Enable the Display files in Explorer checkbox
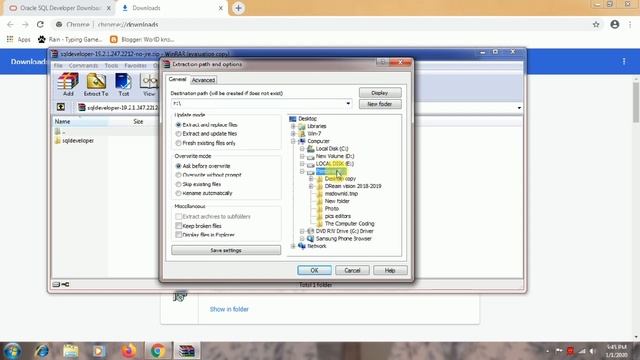The height and width of the screenshot is (360, 640). (178, 235)
